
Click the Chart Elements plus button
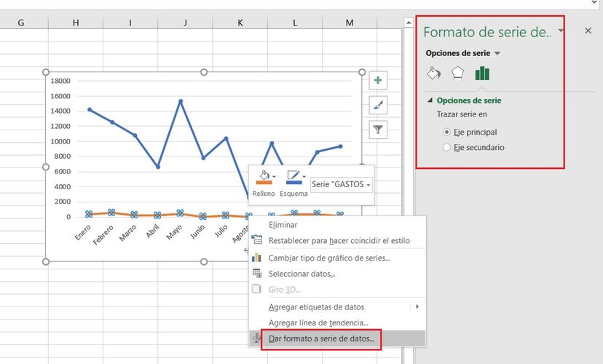pyautogui.click(x=378, y=81)
